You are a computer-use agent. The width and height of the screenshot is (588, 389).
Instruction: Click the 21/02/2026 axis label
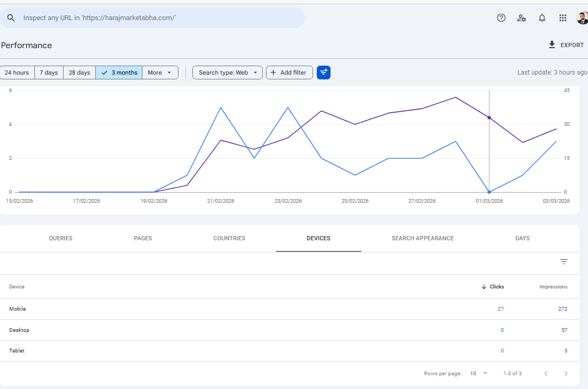220,201
